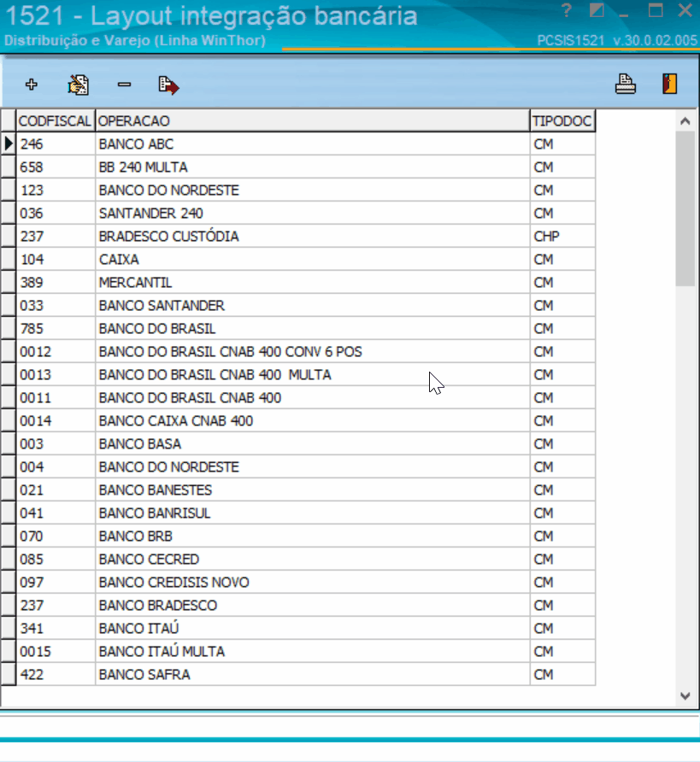The height and width of the screenshot is (762, 700).
Task: Select BANCO ITAÚ MULTA row
Action: pyautogui.click(x=306, y=652)
